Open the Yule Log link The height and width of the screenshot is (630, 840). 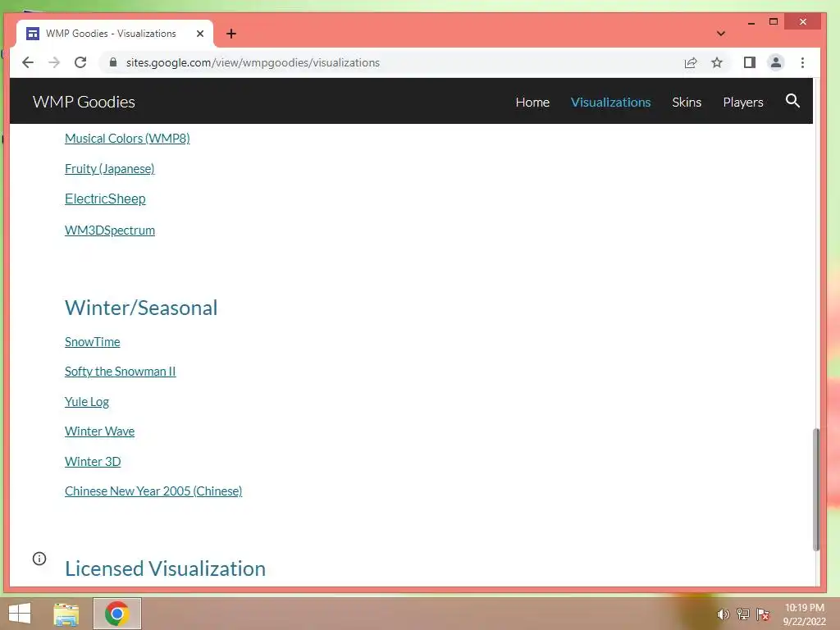pos(87,402)
